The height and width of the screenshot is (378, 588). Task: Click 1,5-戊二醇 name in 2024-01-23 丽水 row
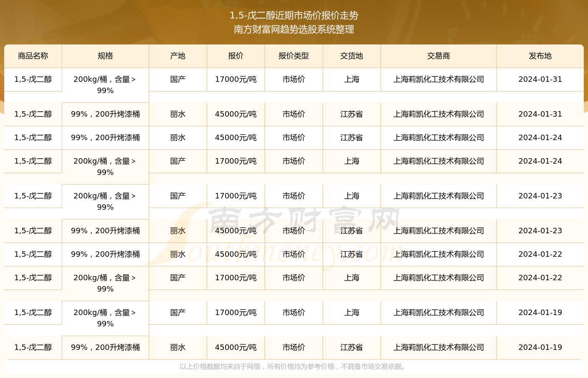(33, 231)
